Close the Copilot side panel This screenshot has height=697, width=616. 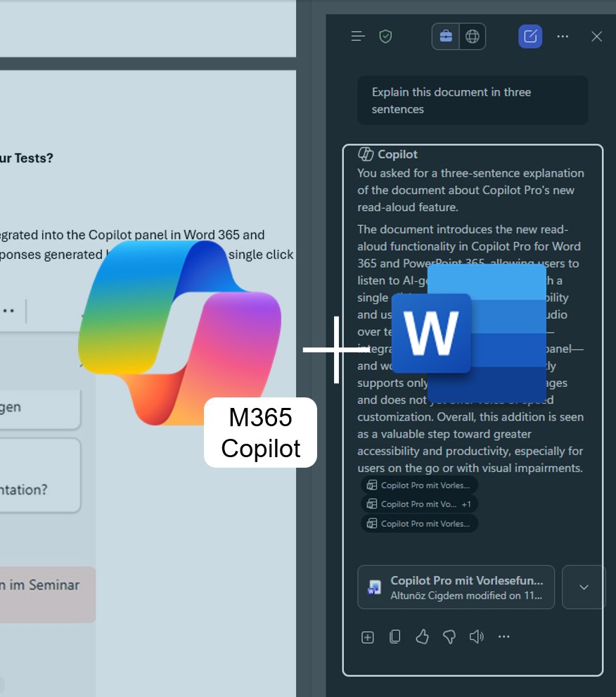point(596,37)
